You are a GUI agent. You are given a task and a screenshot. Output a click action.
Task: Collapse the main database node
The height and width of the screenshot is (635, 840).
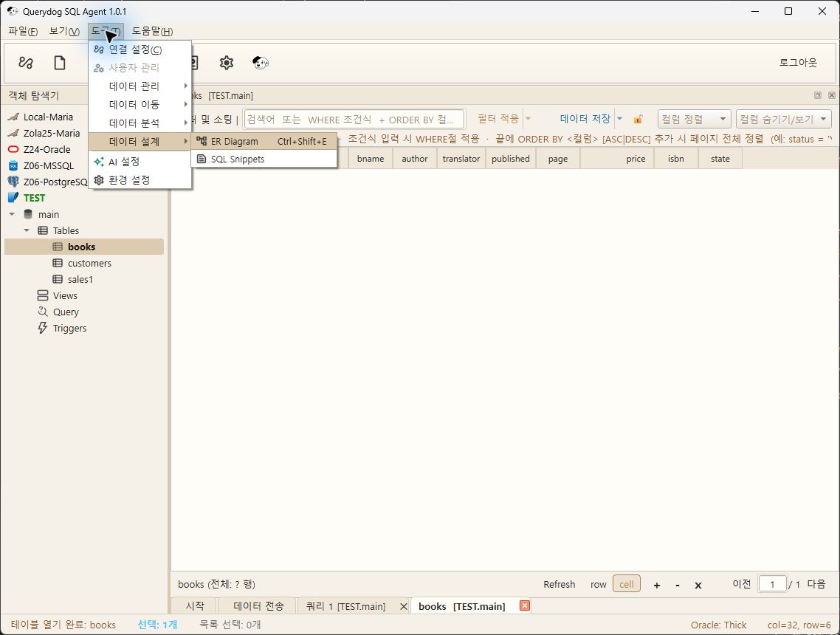(x=12, y=214)
